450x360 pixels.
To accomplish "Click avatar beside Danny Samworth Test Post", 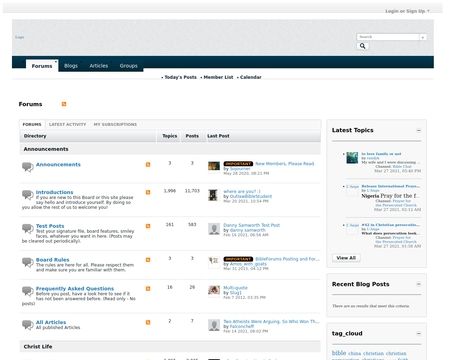I will [x=214, y=229].
